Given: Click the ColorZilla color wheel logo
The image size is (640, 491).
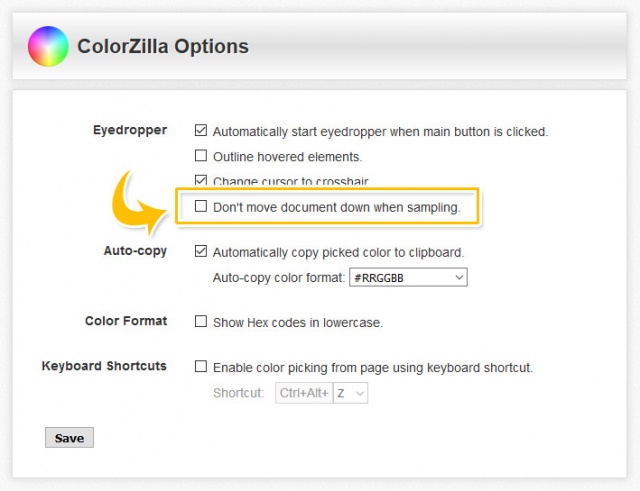Looking at the screenshot, I should click(48, 46).
